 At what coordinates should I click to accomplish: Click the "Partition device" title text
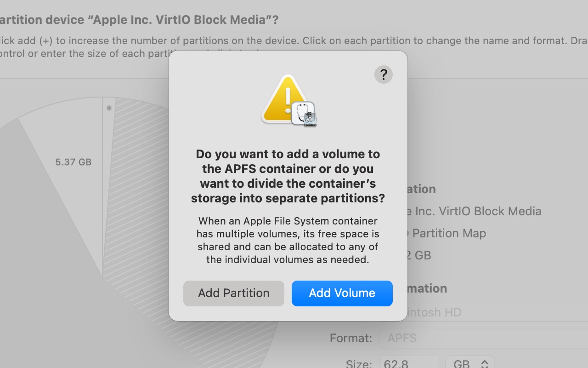pyautogui.click(x=138, y=20)
